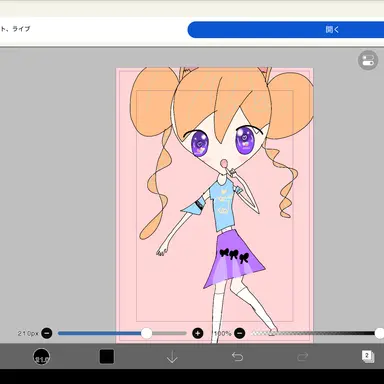This screenshot has height=384, width=384.
Task: Open the brush tool selector
Action: pos(41,357)
